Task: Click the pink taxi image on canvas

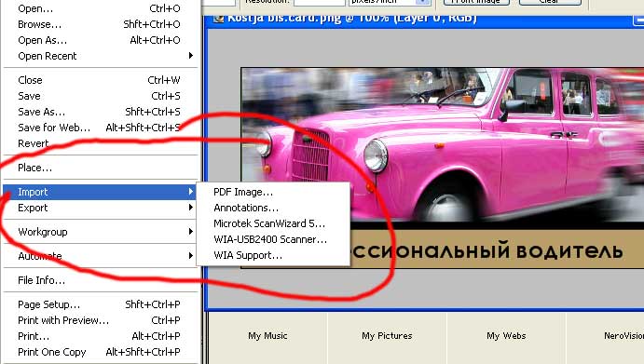Action: [x=442, y=144]
